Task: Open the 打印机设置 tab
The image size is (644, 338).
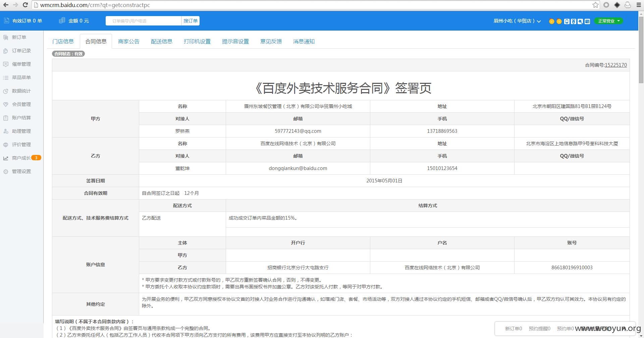Action: tap(197, 41)
